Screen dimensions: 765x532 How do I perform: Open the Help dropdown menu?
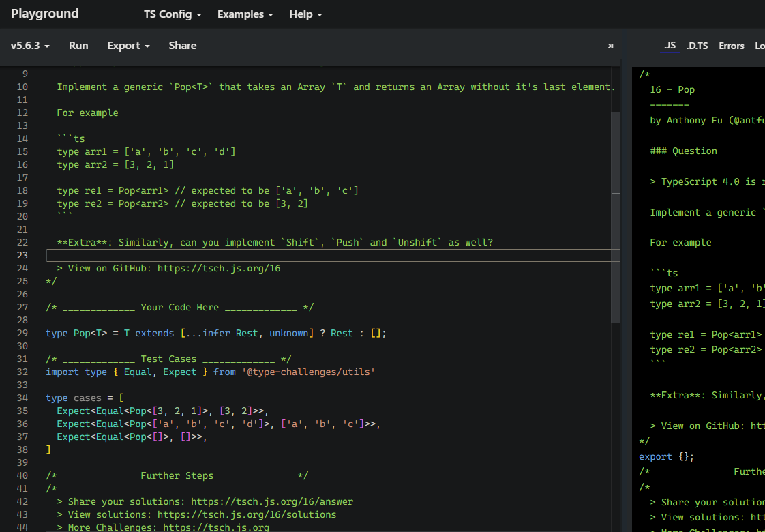pos(305,14)
